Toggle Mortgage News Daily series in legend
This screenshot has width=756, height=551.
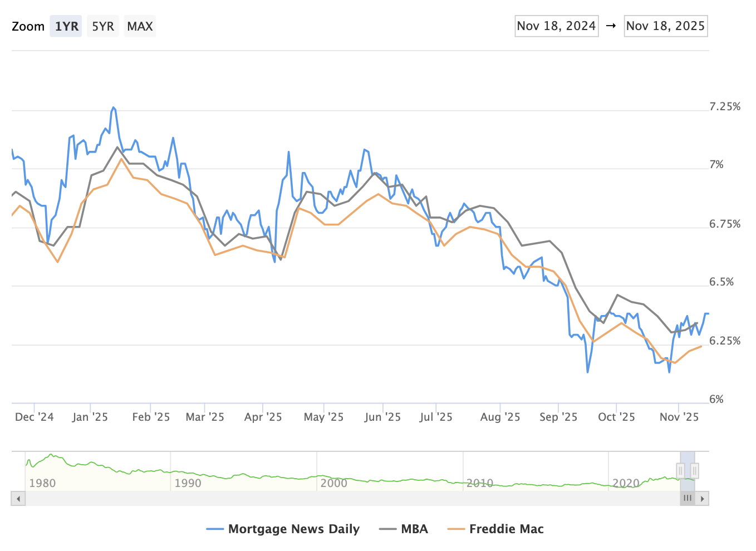293,529
